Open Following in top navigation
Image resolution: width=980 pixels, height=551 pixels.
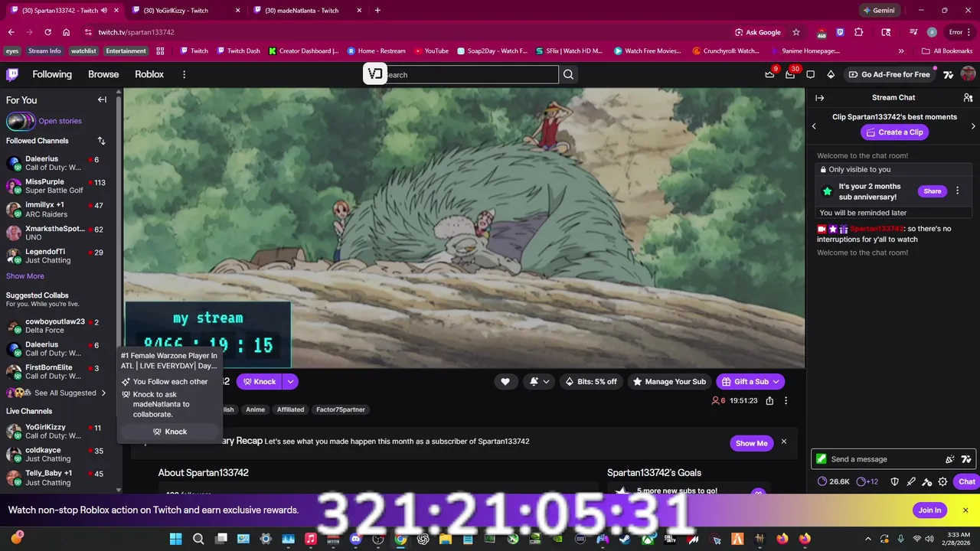[52, 74]
